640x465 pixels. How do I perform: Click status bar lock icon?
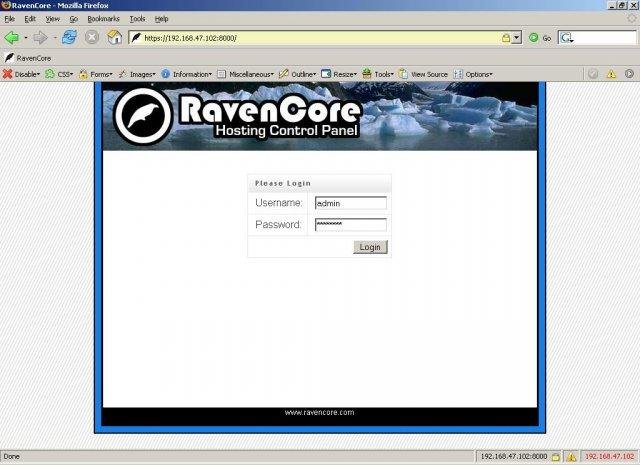pos(556,456)
